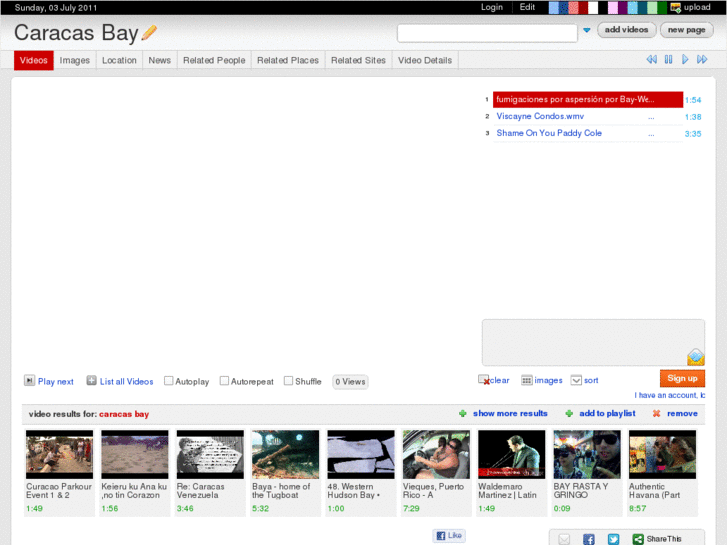This screenshot has height=545, width=727.
Task: Share on Twitter bird icon
Action: click(x=613, y=539)
